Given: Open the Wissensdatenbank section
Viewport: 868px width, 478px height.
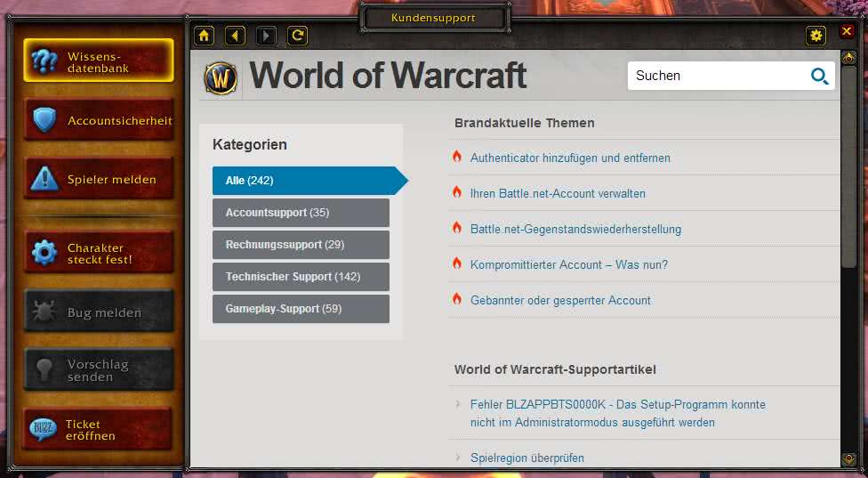Looking at the screenshot, I should pyautogui.click(x=99, y=61).
